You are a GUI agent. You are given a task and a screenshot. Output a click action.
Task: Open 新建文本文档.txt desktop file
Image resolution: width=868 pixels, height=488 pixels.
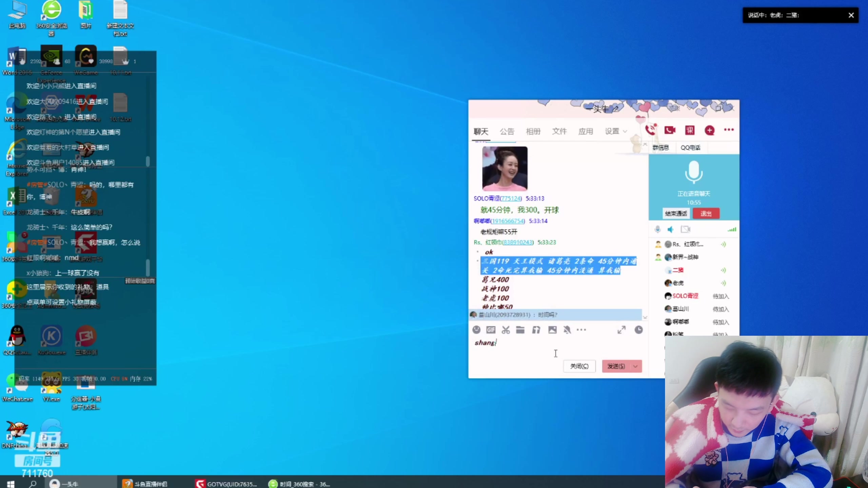click(x=120, y=18)
